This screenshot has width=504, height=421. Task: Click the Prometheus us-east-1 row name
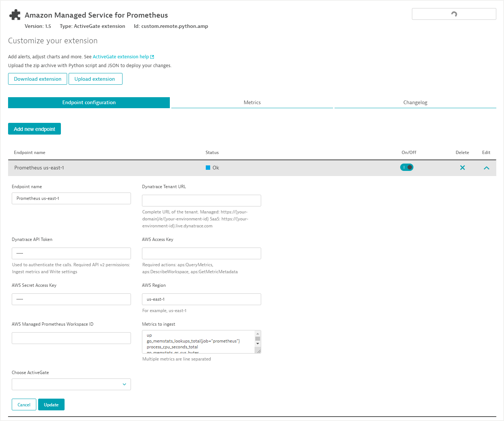[x=39, y=168]
